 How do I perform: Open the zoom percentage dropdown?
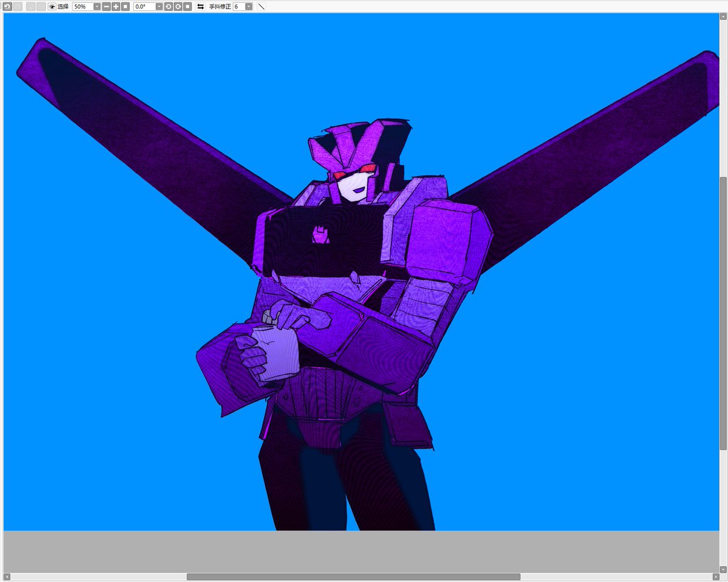click(97, 6)
